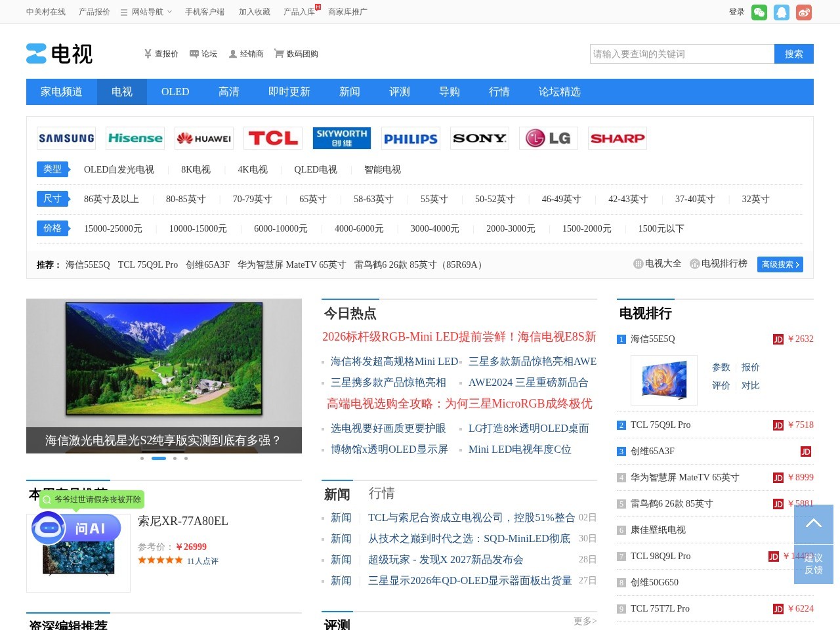Open 评测 in the navigation bar
Viewport: 840px width, 630px height.
coord(400,92)
